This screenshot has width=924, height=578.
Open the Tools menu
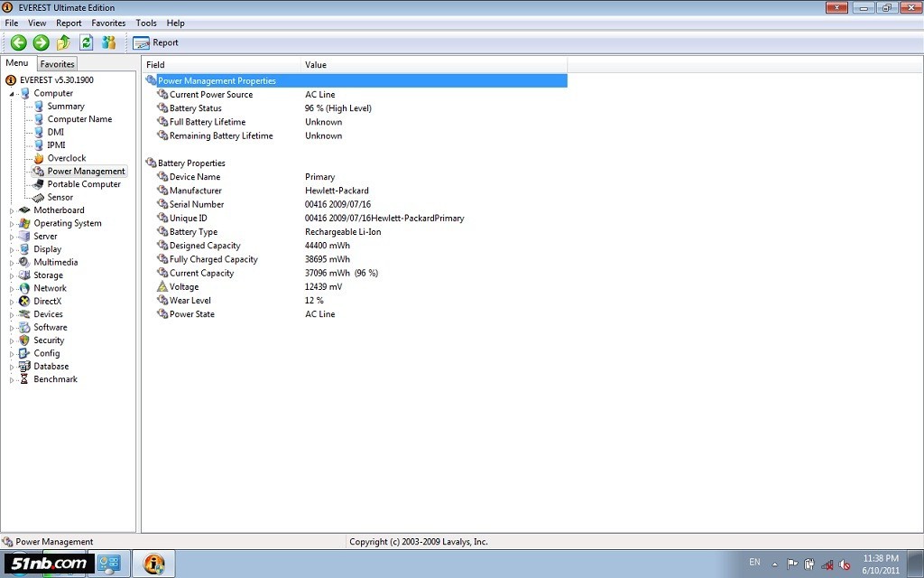pyautogui.click(x=145, y=23)
